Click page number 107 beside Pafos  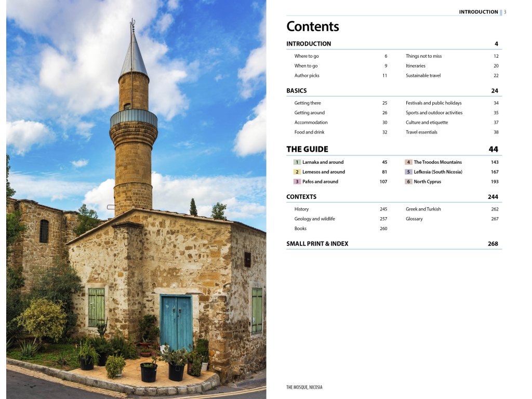pyautogui.click(x=383, y=181)
